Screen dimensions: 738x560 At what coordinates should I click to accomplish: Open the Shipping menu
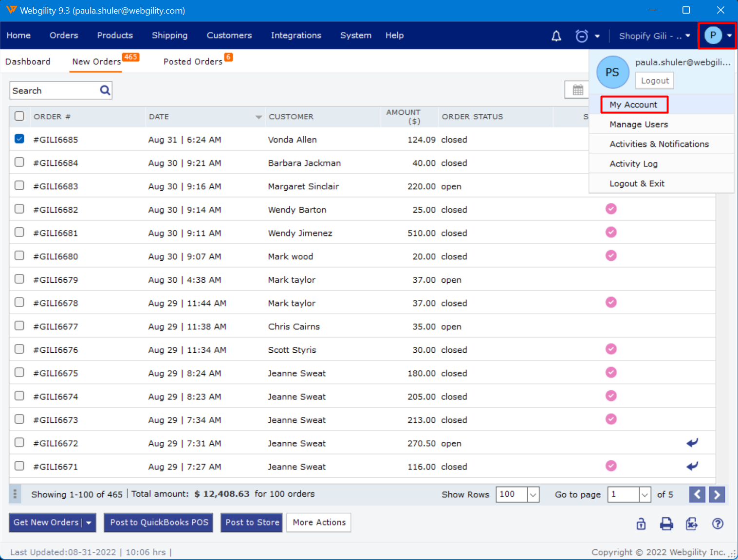coord(169,36)
